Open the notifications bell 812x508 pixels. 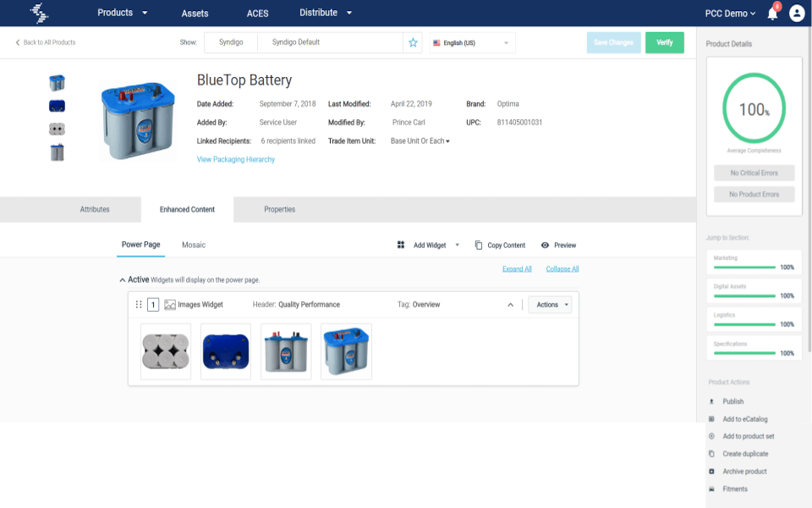coord(772,14)
